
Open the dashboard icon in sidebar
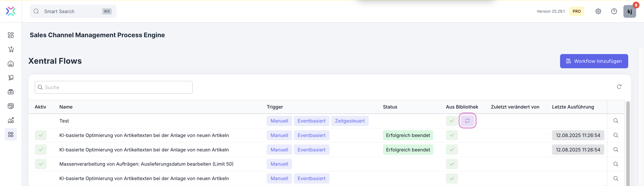11,35
